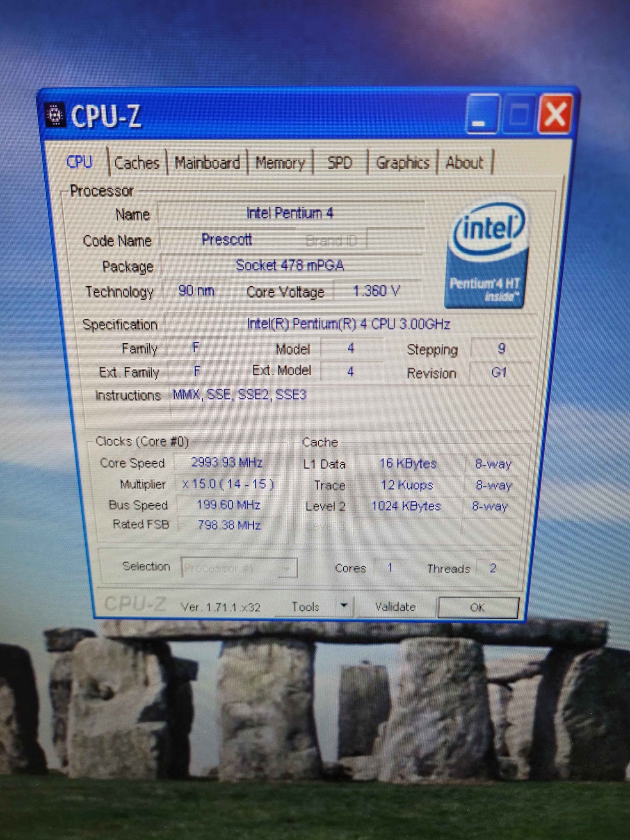Select the CPU tab
Viewport: 630px width, 840px height.
[80, 162]
